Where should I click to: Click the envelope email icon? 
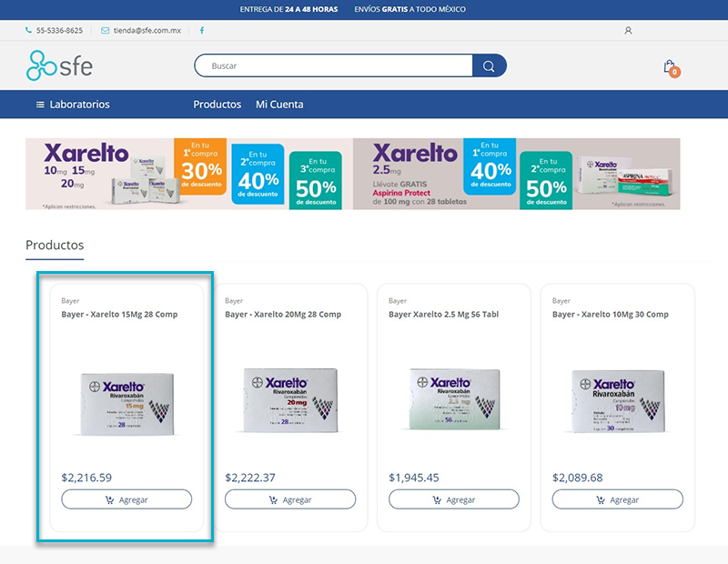(106, 31)
